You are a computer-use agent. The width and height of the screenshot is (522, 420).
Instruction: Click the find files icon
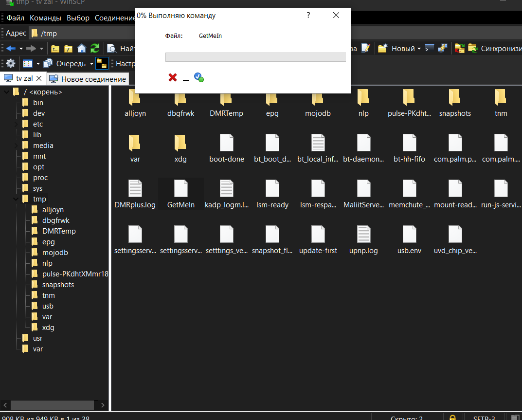pyautogui.click(x=111, y=49)
